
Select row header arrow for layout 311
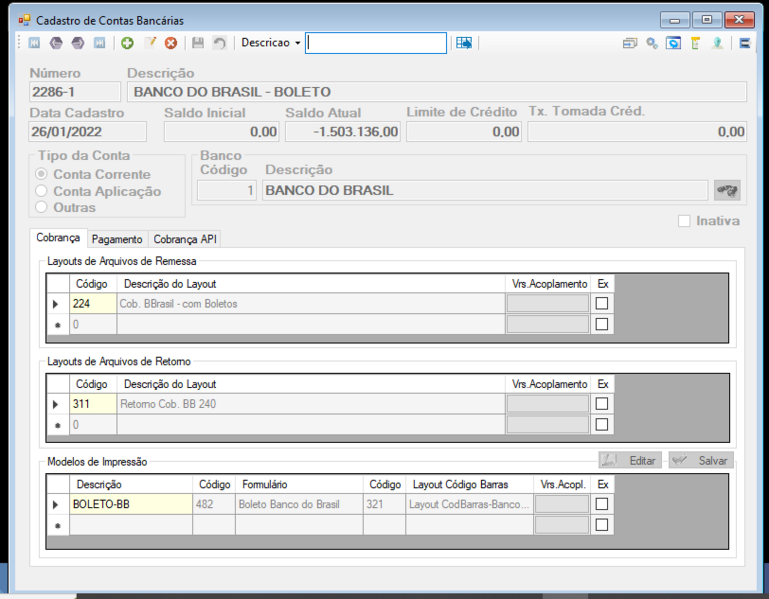[58, 404]
